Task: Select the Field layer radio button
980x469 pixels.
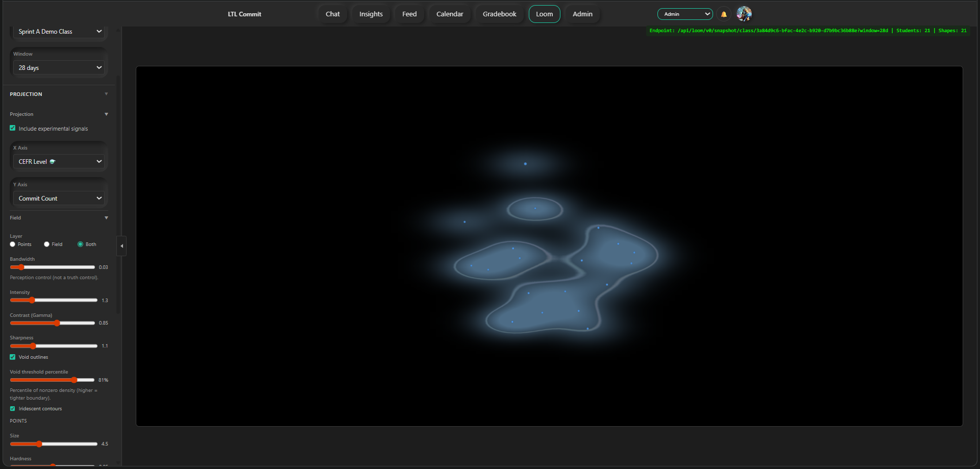Action: coord(46,244)
